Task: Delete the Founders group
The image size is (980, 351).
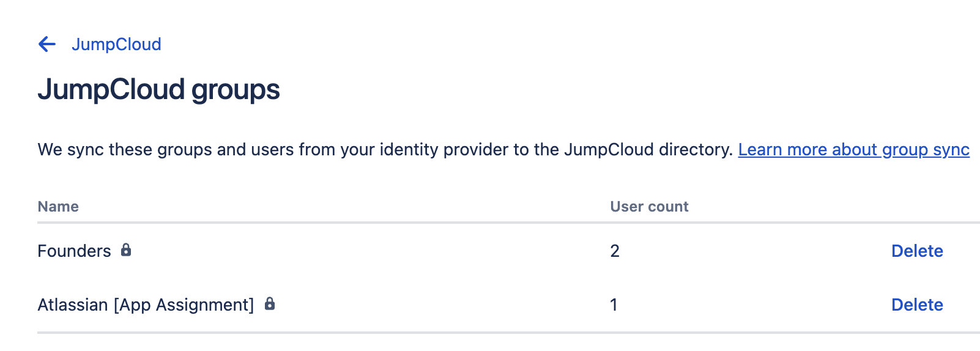Action: [917, 251]
